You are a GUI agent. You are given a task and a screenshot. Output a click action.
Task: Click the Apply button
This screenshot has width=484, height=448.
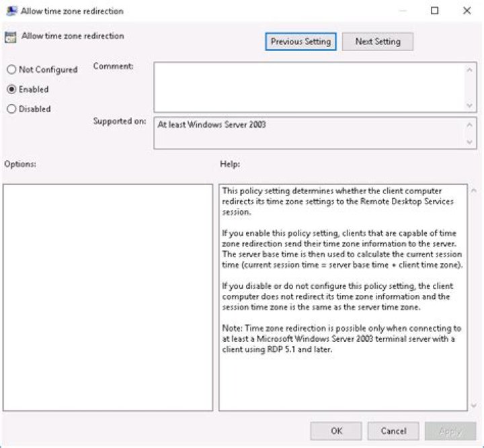tap(450, 431)
